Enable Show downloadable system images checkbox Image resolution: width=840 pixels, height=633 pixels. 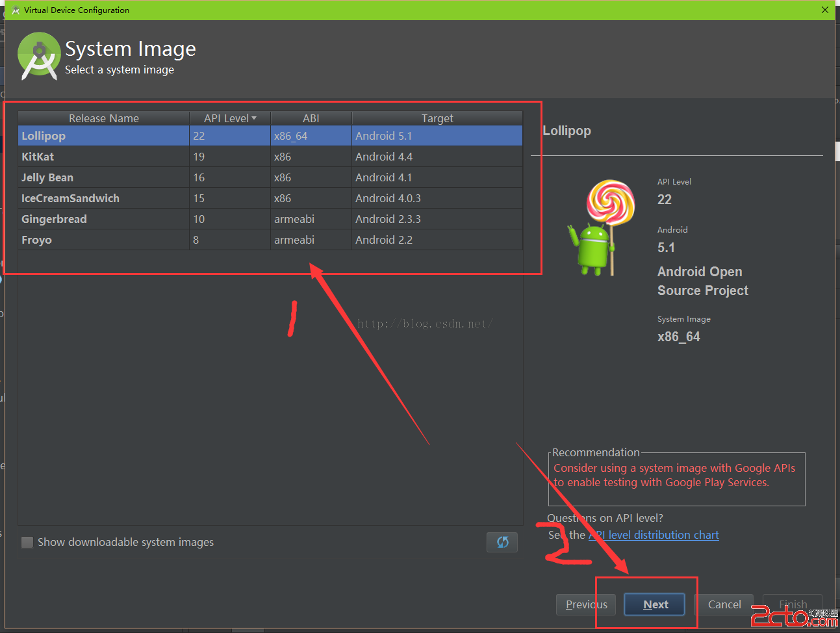point(27,543)
